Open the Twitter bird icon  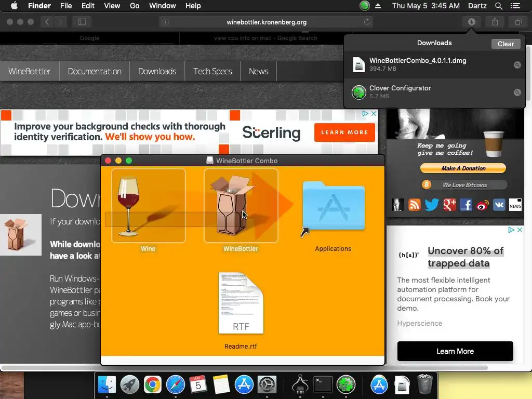click(x=432, y=205)
